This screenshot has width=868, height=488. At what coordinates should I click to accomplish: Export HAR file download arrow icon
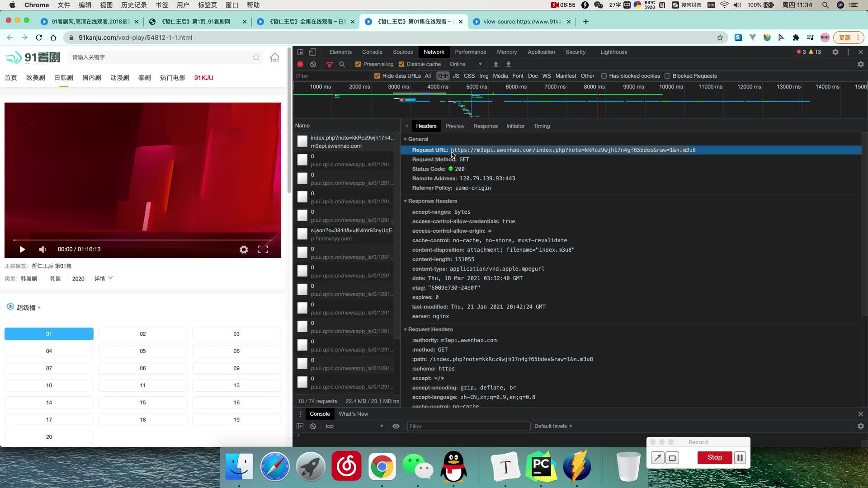pos(508,64)
